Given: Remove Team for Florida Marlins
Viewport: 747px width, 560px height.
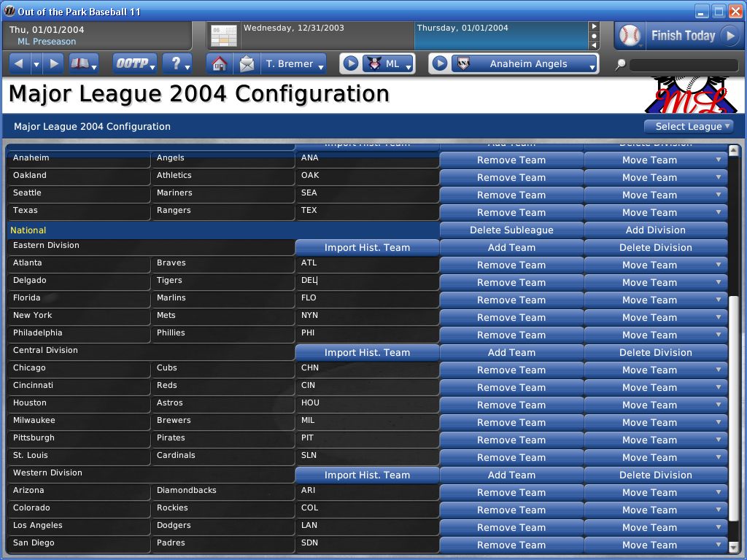Looking at the screenshot, I should tap(511, 300).
